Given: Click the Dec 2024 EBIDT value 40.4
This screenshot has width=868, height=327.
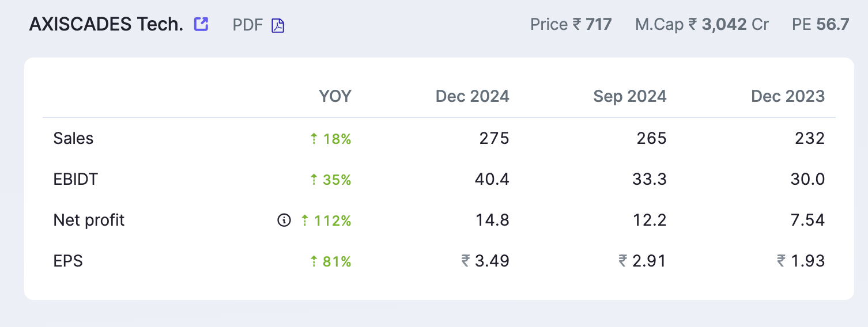Looking at the screenshot, I should 492,180.
